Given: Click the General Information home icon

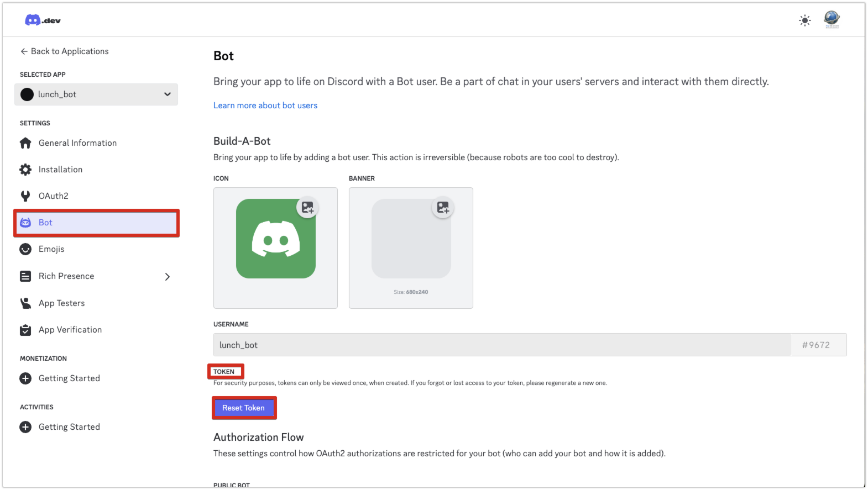Looking at the screenshot, I should point(25,143).
